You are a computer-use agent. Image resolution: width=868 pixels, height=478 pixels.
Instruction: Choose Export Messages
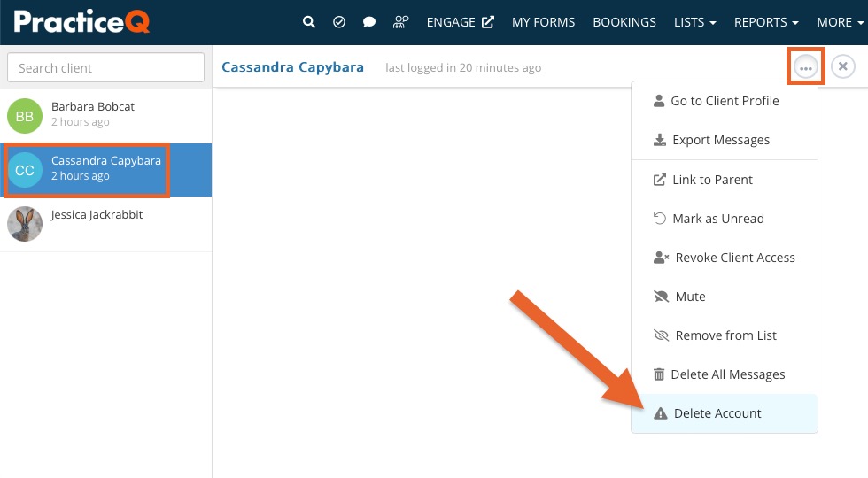tap(725, 140)
